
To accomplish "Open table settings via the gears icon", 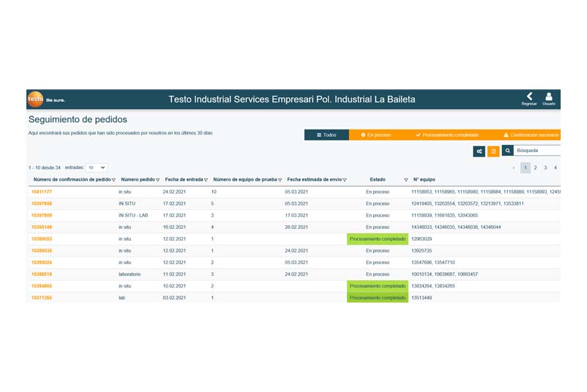I will [479, 151].
